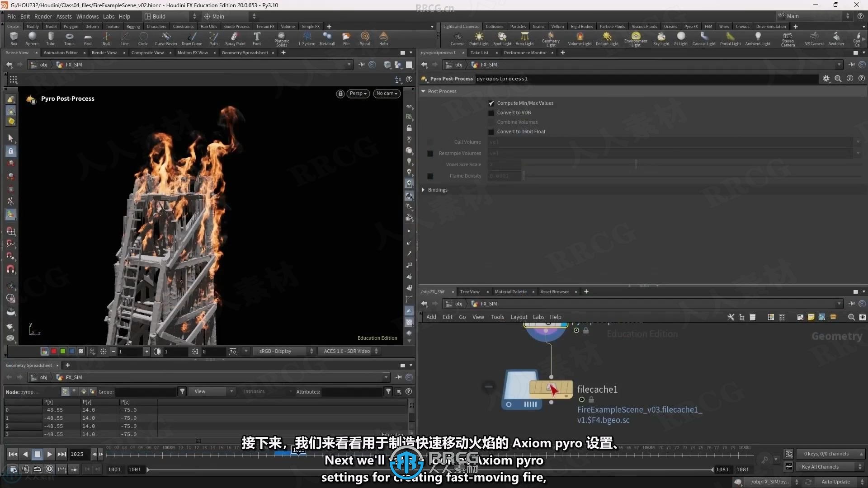
Task: Open the Pyro FX shelf tab
Action: pyautogui.click(x=690, y=27)
